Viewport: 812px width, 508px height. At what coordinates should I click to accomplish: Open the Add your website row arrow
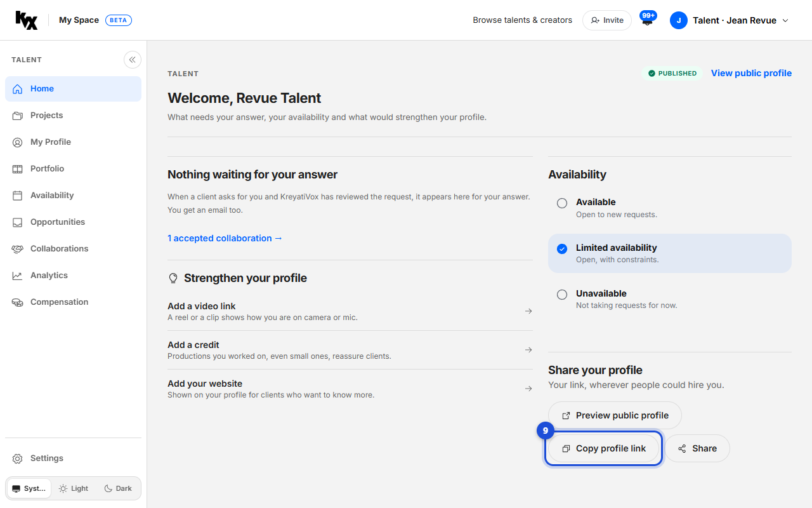click(528, 389)
